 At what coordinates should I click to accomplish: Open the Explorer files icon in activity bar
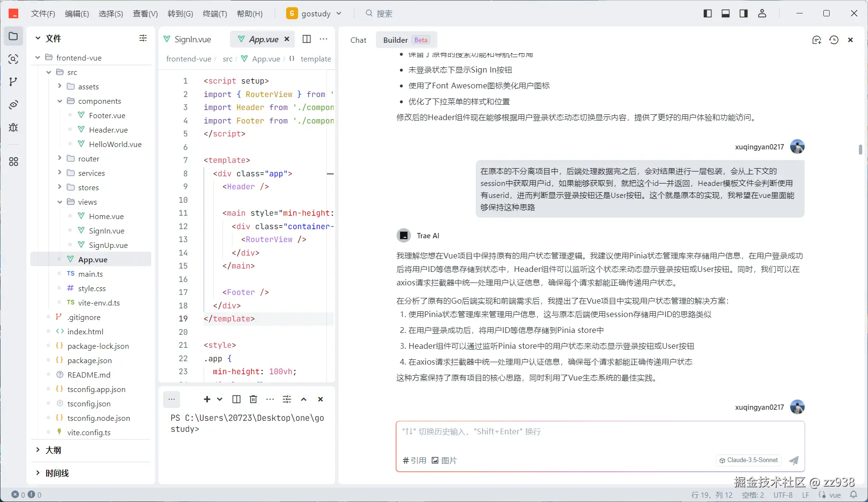pos(13,37)
